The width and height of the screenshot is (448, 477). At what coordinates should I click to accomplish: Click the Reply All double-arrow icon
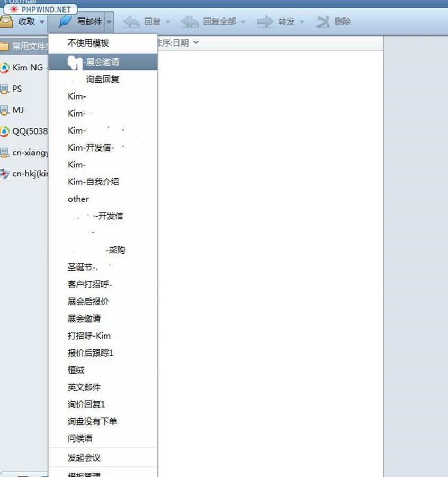190,22
